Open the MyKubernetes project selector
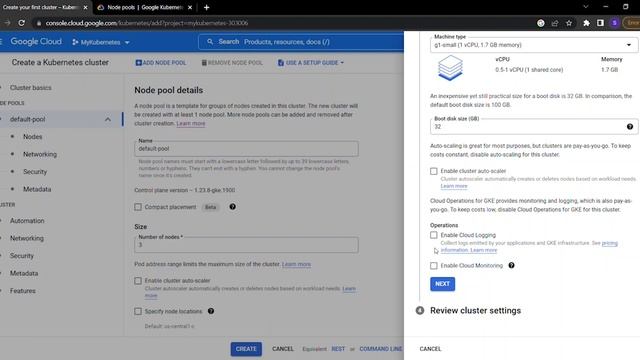Screen dimensions: 640x360 tap(101, 42)
